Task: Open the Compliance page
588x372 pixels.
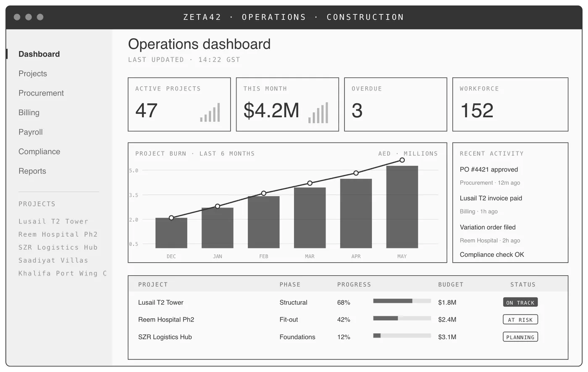Action: [39, 152]
